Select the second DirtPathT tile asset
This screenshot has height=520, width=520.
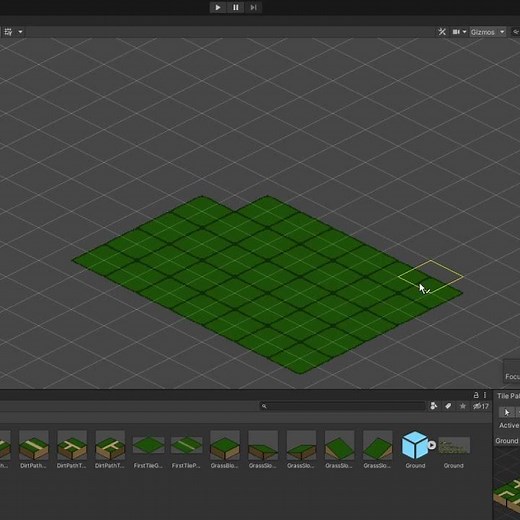tap(110, 449)
